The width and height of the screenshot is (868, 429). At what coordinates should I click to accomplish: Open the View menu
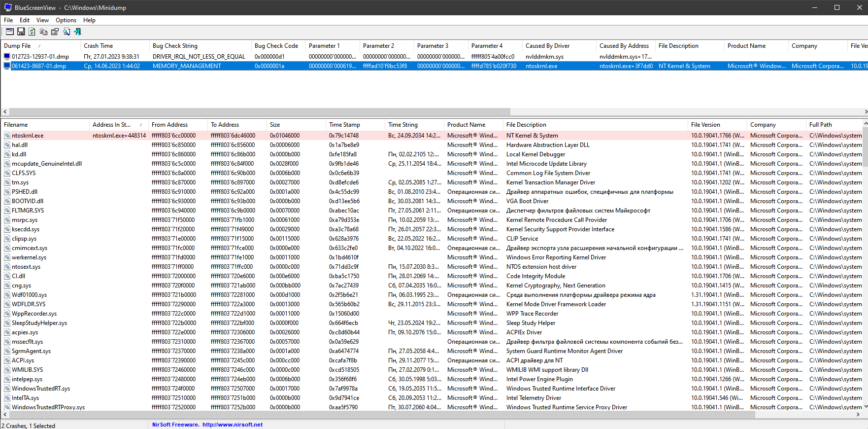(42, 20)
